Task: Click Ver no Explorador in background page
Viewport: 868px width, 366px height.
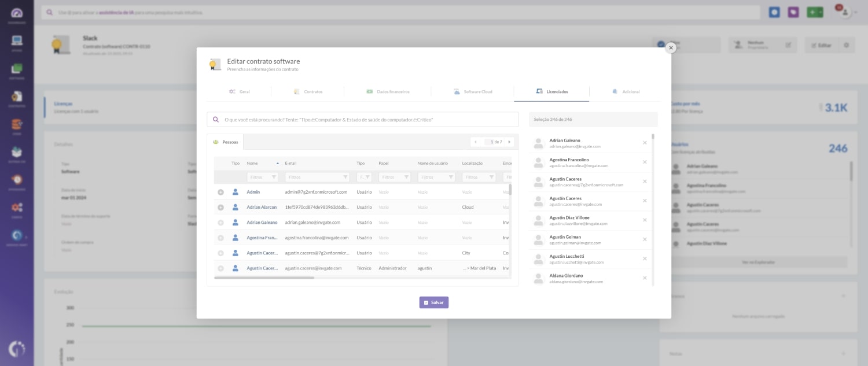Action: click(759, 262)
